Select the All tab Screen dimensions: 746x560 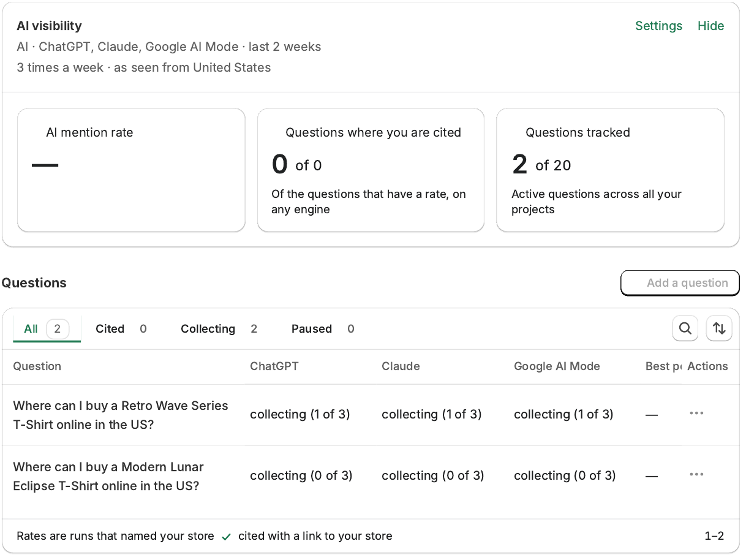coord(47,329)
